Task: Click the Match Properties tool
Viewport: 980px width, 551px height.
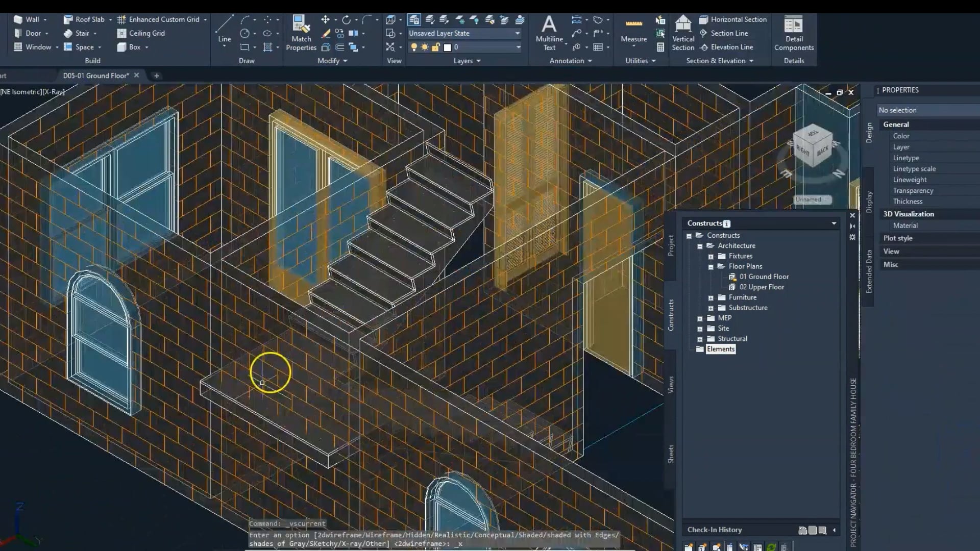Action: pos(301,33)
